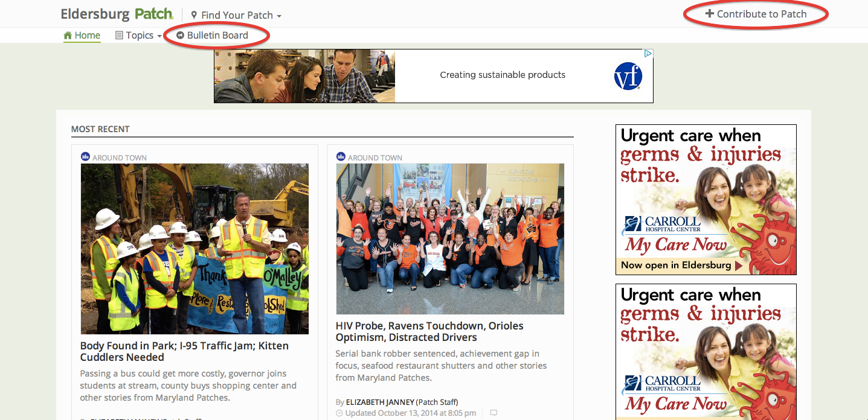Open the Bulletin Board page
The image size is (868, 420).
coord(217,36)
